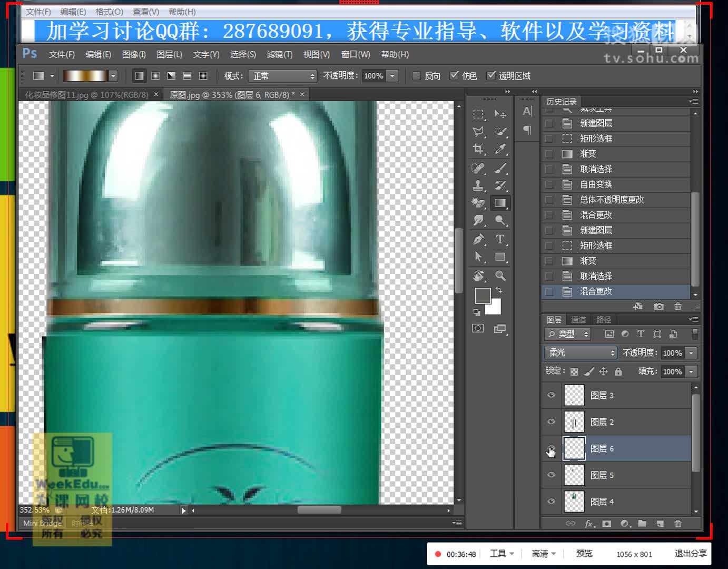Screen dimensions: 728x569
Task: Select the Clone Stamp tool
Action: pyautogui.click(x=478, y=185)
